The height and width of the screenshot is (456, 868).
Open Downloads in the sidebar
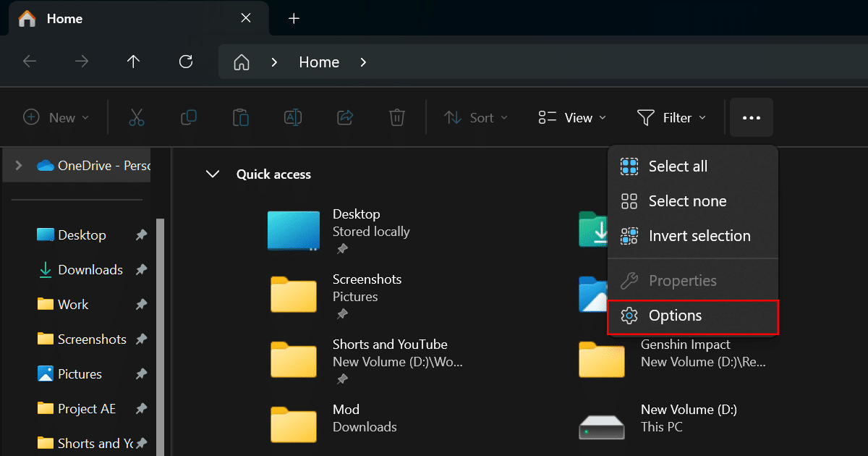tap(90, 270)
